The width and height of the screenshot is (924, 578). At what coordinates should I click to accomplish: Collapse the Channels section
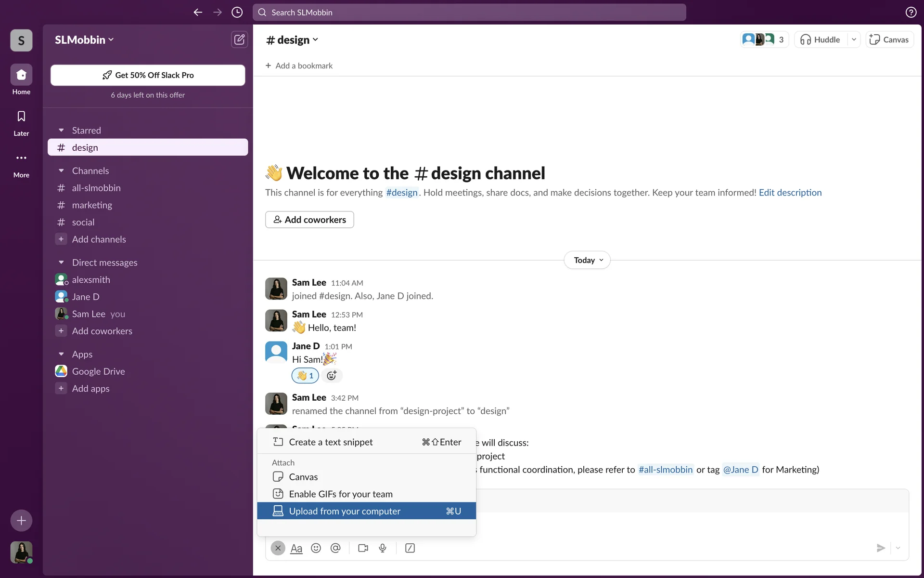point(61,171)
